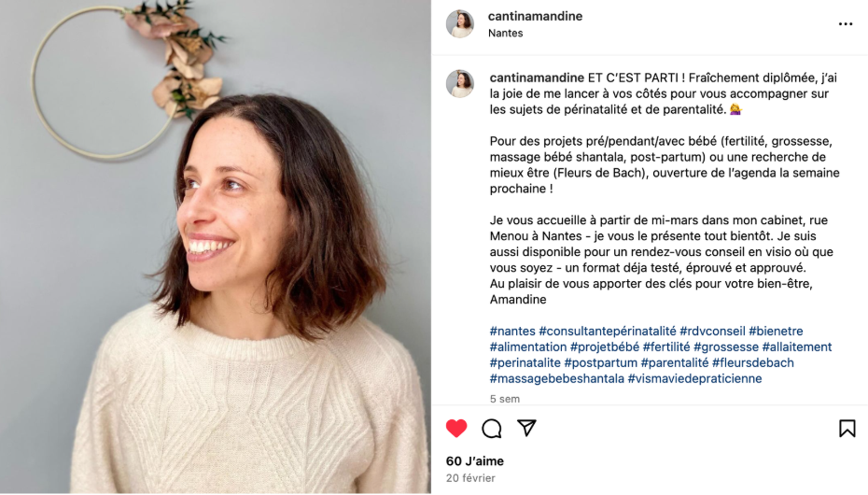The height and width of the screenshot is (495, 868).
Task: Open the #nantes hashtag
Action: pos(512,332)
